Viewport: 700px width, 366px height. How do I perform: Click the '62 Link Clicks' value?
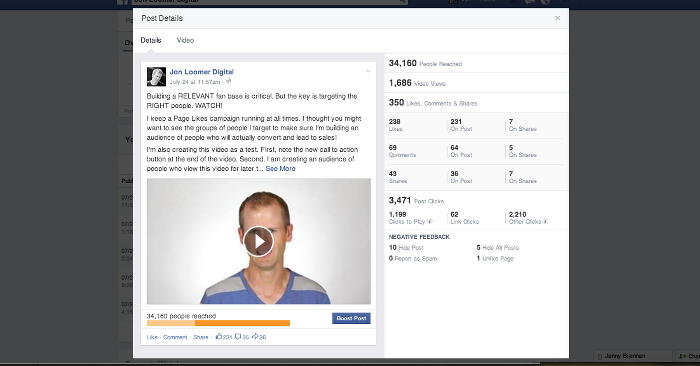[465, 218]
